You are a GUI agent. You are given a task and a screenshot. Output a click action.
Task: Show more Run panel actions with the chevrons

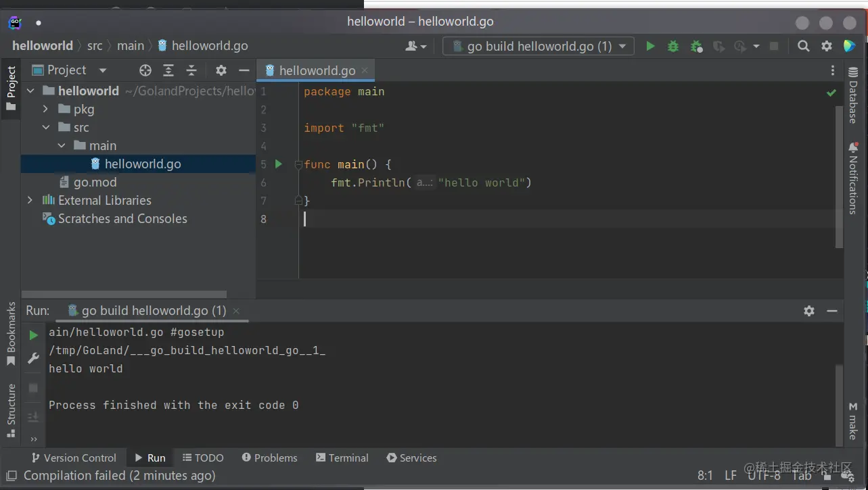tap(33, 439)
